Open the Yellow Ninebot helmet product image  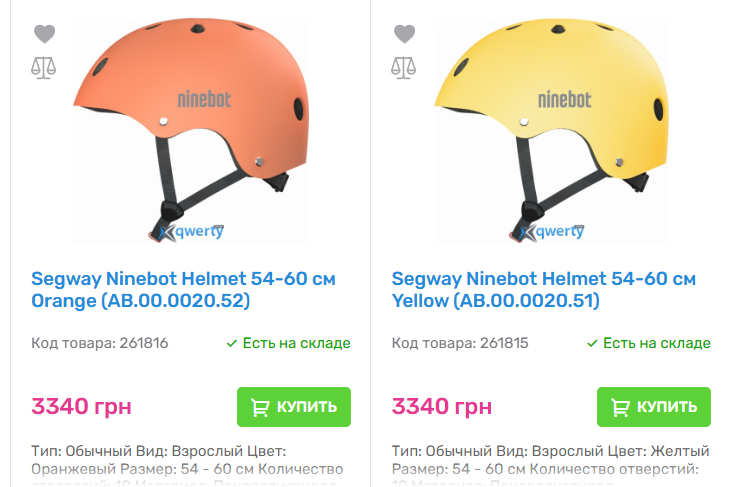(551, 130)
